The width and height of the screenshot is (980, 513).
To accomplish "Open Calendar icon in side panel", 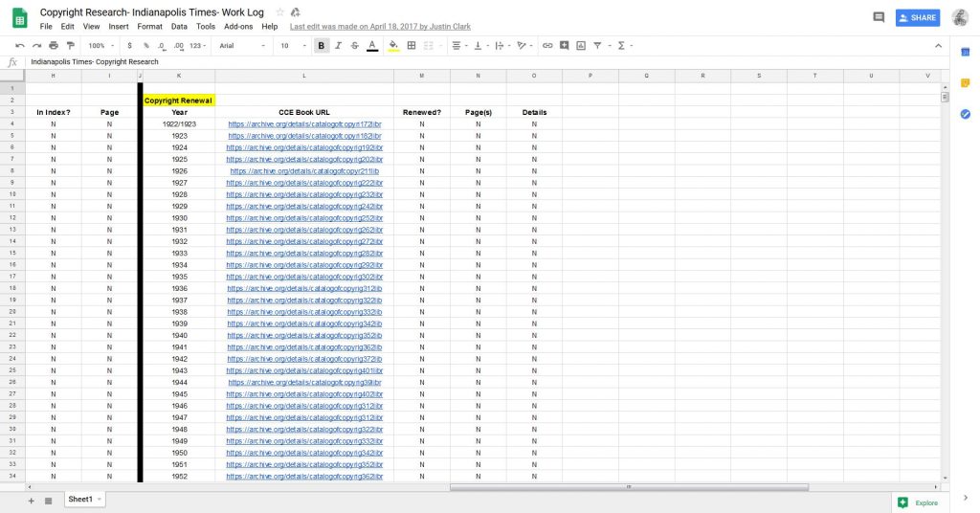I will click(965, 52).
